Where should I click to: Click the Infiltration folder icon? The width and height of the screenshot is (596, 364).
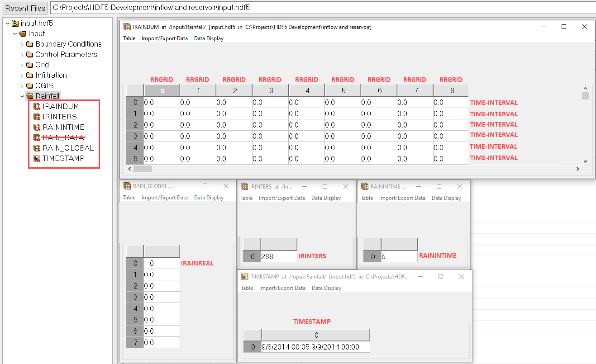(29, 76)
